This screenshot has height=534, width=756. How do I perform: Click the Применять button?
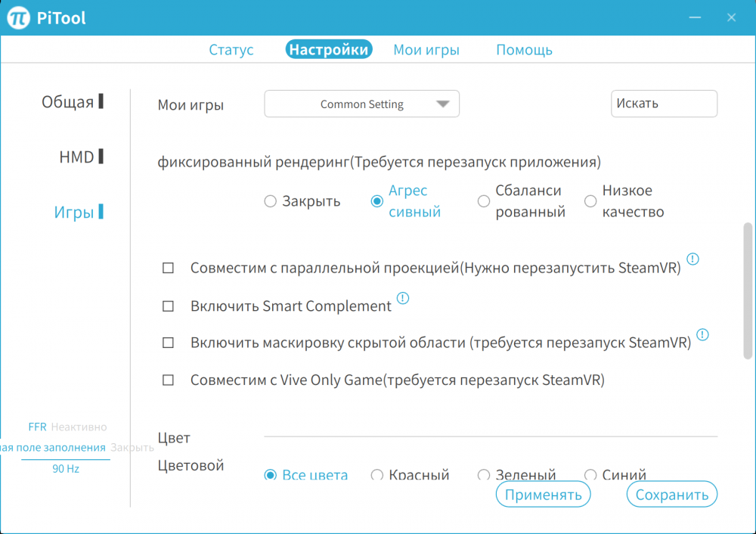(543, 494)
